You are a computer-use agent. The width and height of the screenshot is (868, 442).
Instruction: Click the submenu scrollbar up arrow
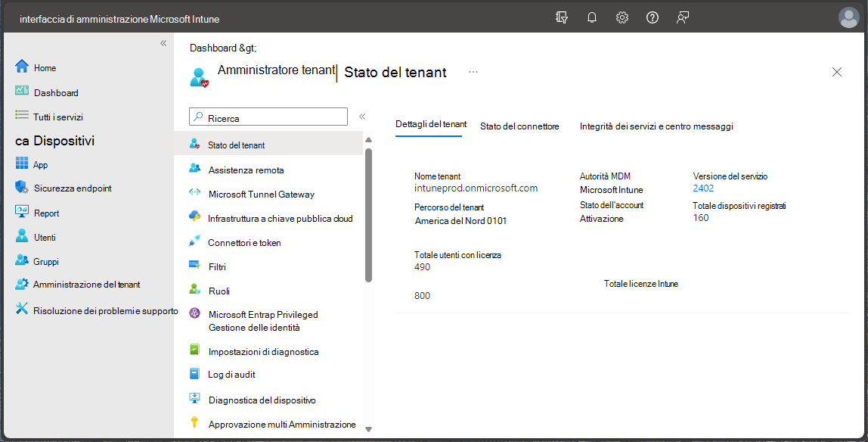tap(369, 139)
